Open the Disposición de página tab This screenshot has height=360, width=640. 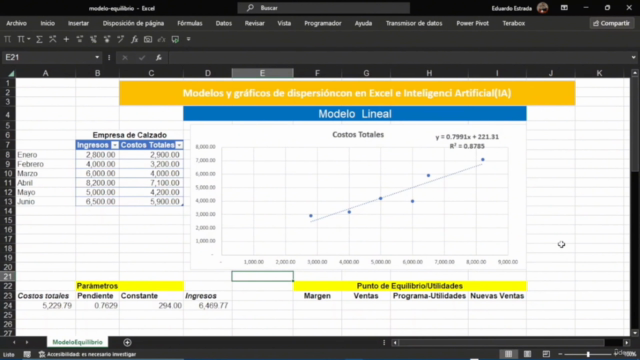tap(133, 23)
